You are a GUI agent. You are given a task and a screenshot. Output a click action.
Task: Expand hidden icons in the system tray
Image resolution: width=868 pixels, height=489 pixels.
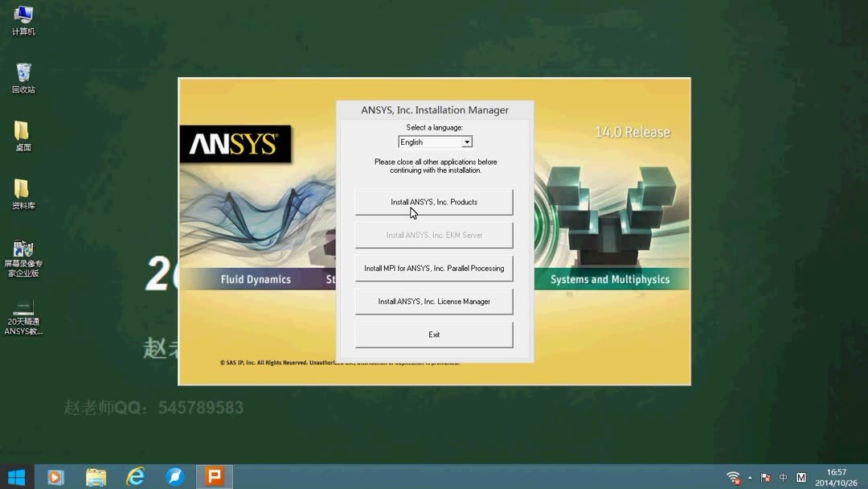[x=749, y=476]
